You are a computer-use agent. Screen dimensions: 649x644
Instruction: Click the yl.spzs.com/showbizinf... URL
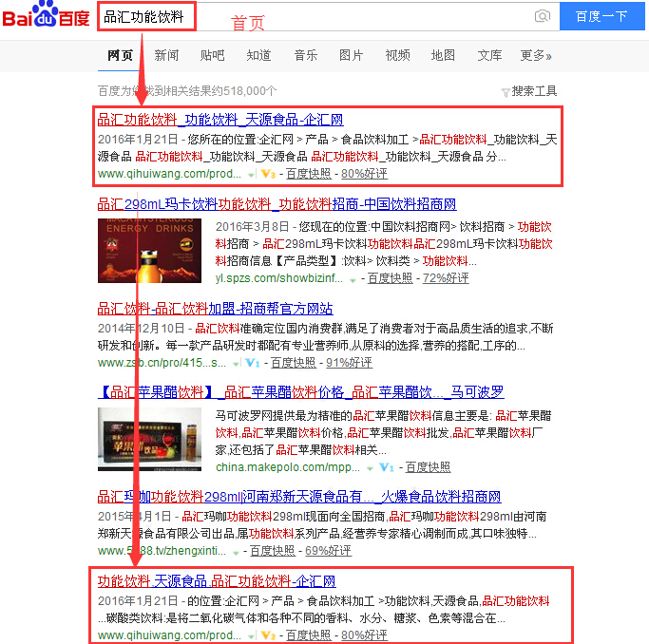click(279, 278)
